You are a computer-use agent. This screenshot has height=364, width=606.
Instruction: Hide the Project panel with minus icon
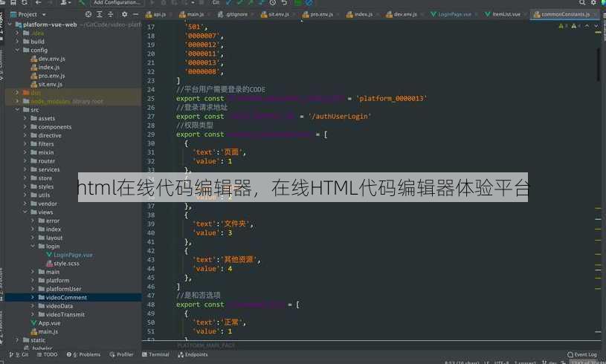pos(135,14)
